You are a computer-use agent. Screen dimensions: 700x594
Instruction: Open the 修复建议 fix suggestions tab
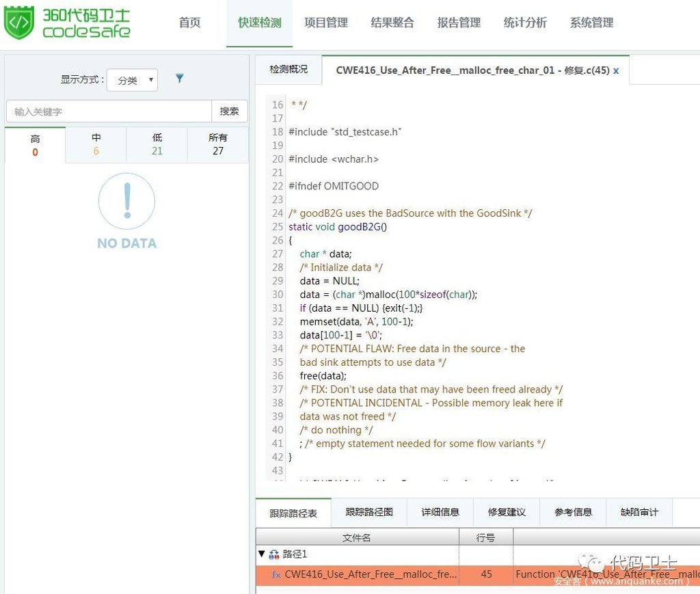507,512
